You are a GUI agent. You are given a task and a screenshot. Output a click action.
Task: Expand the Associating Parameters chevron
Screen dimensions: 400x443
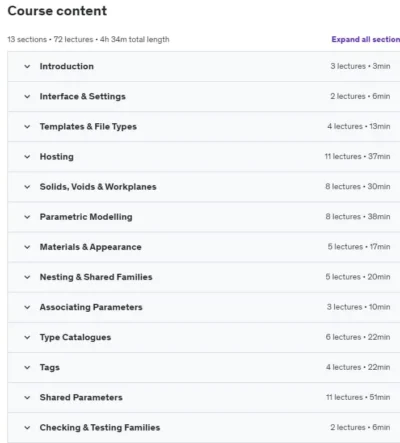pyautogui.click(x=27, y=307)
